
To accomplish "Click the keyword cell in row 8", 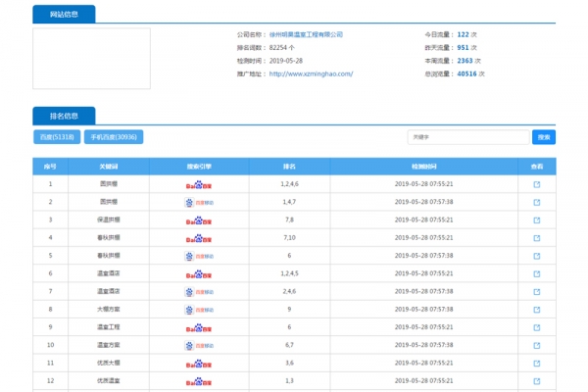I will [109, 310].
